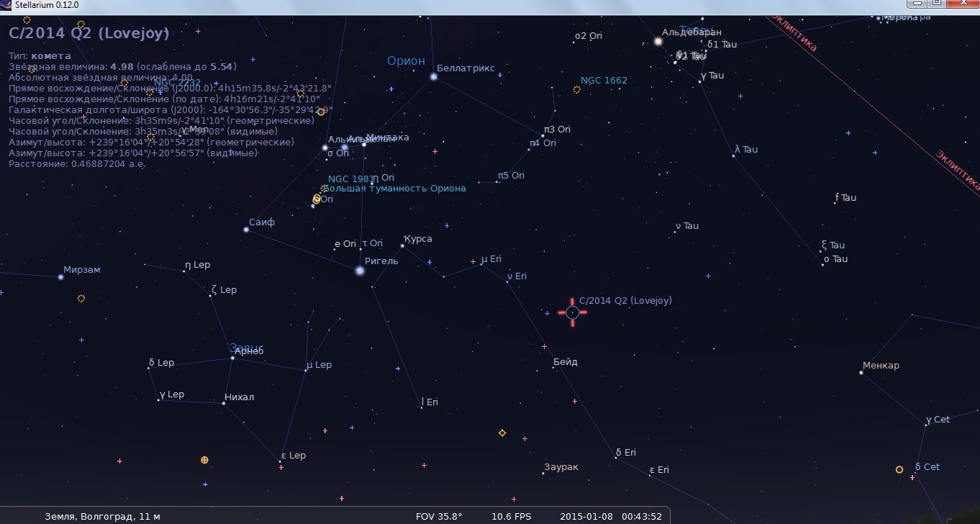Click the star Мирзам
980x524 pixels.
[61, 276]
